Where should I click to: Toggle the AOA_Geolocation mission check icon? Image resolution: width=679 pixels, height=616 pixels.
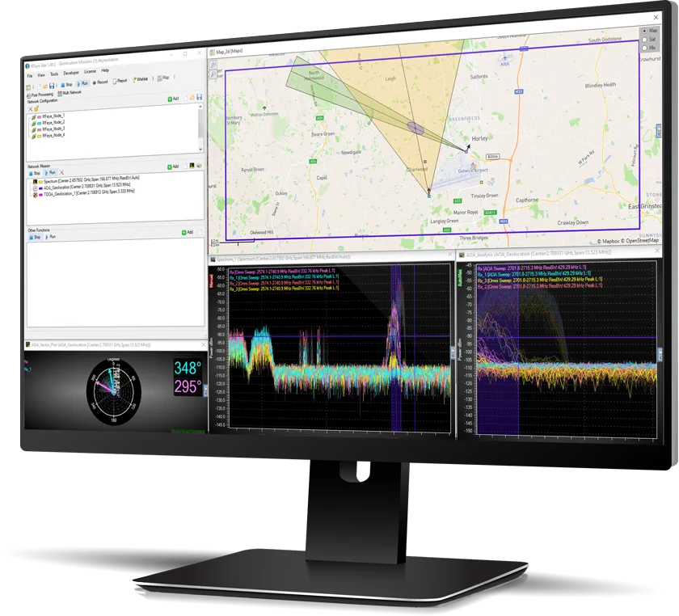click(35, 188)
